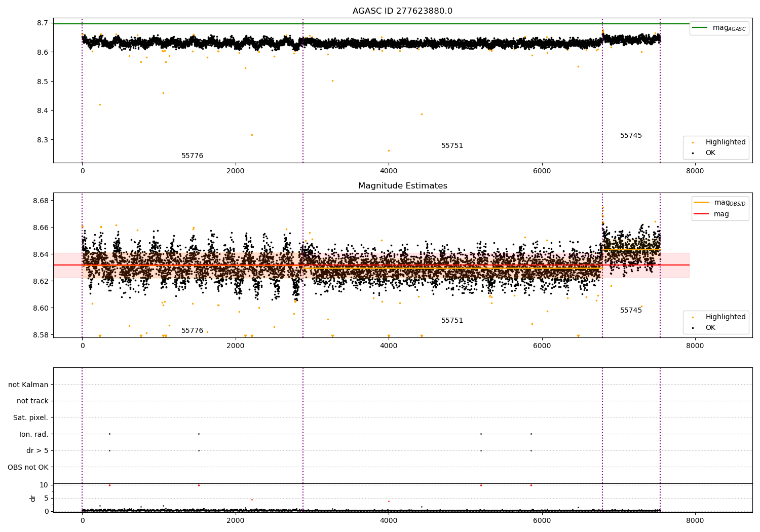Click the 8.7 tick on top y-axis
This screenshot has width=760, height=532.
click(43, 23)
